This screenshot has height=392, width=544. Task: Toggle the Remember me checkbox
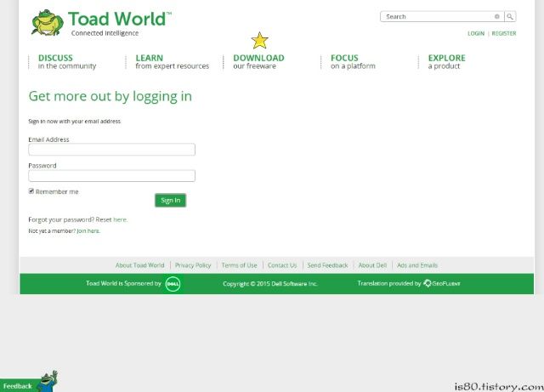pos(31,191)
